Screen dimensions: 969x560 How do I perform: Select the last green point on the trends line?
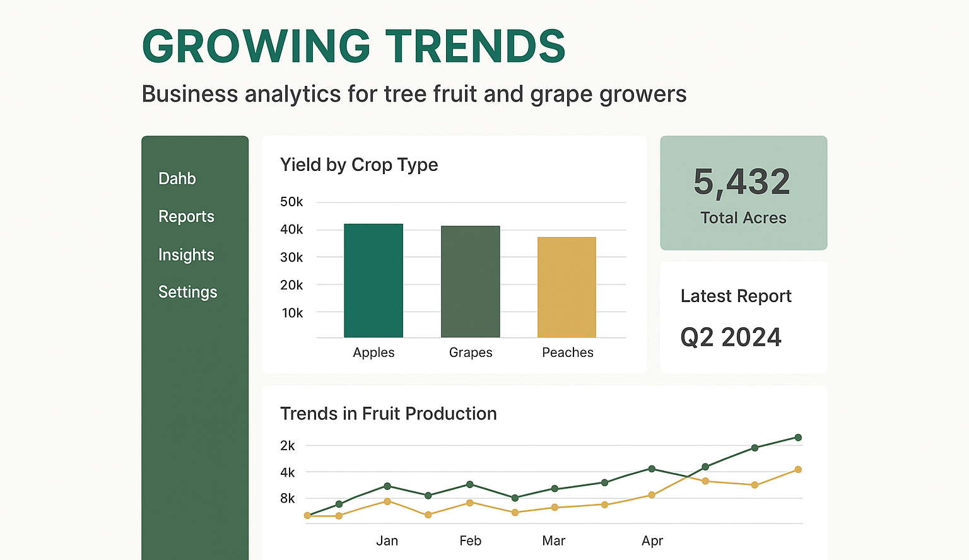[798, 437]
